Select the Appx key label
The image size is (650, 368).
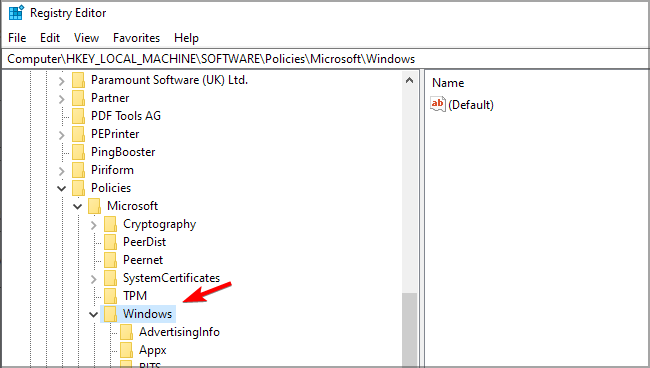(153, 350)
